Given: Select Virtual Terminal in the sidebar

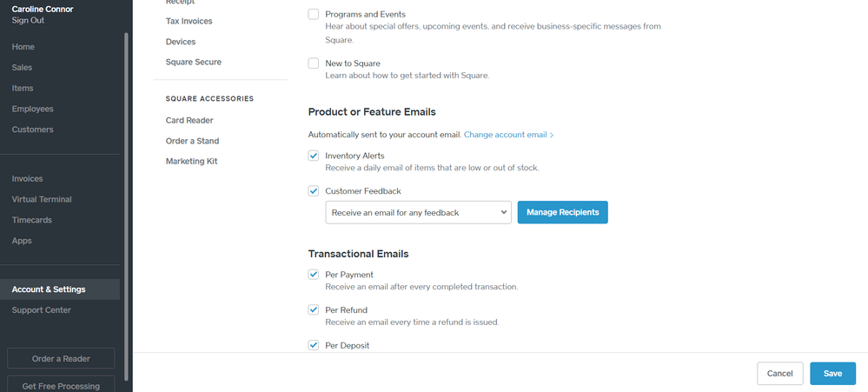Looking at the screenshot, I should coord(42,200).
